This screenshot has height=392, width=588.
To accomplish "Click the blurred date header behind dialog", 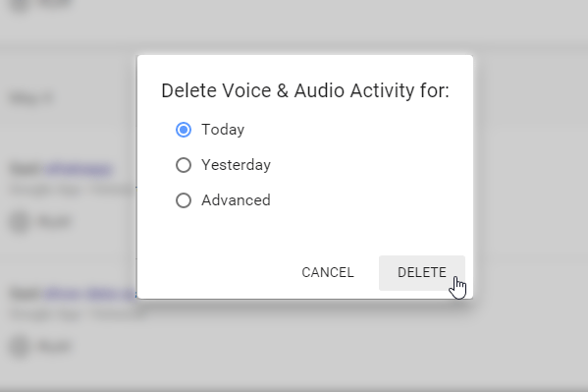I will 31,99.
